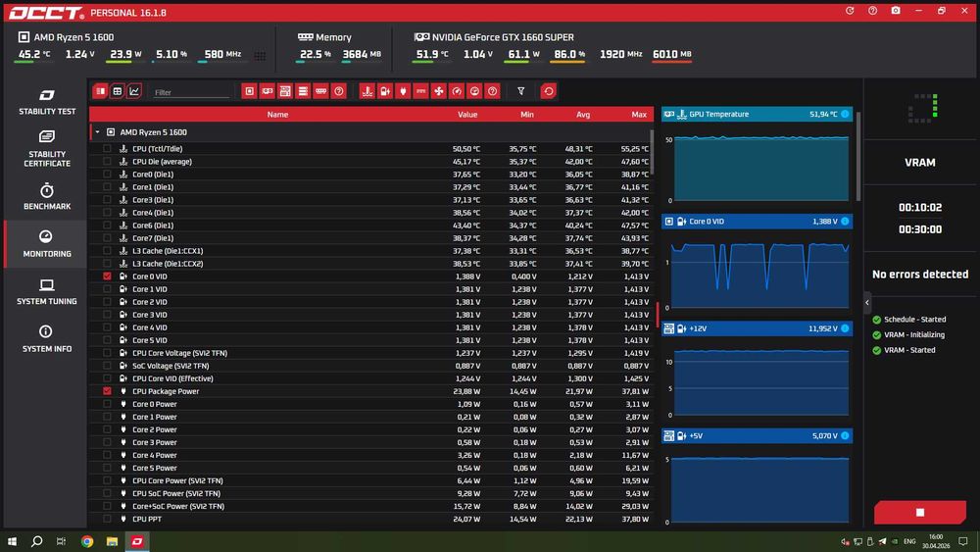The image size is (980, 552).
Task: Sort table by the Max column header
Action: click(x=639, y=115)
